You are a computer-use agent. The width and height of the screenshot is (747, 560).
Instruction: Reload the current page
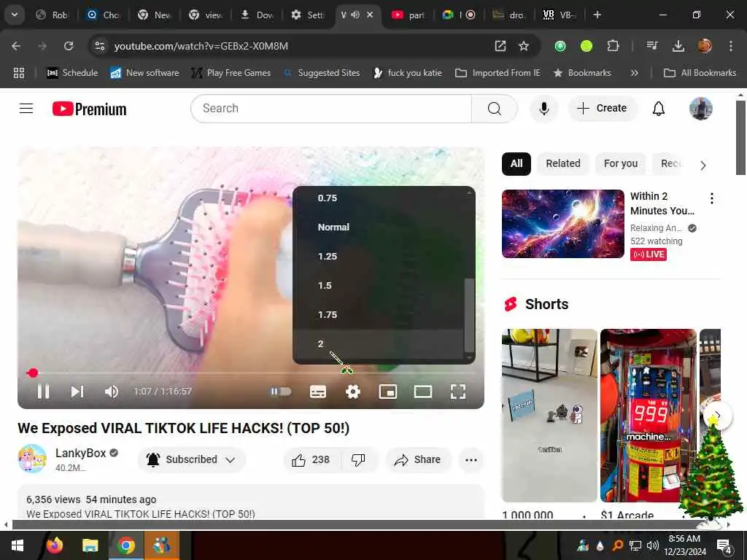point(69,46)
